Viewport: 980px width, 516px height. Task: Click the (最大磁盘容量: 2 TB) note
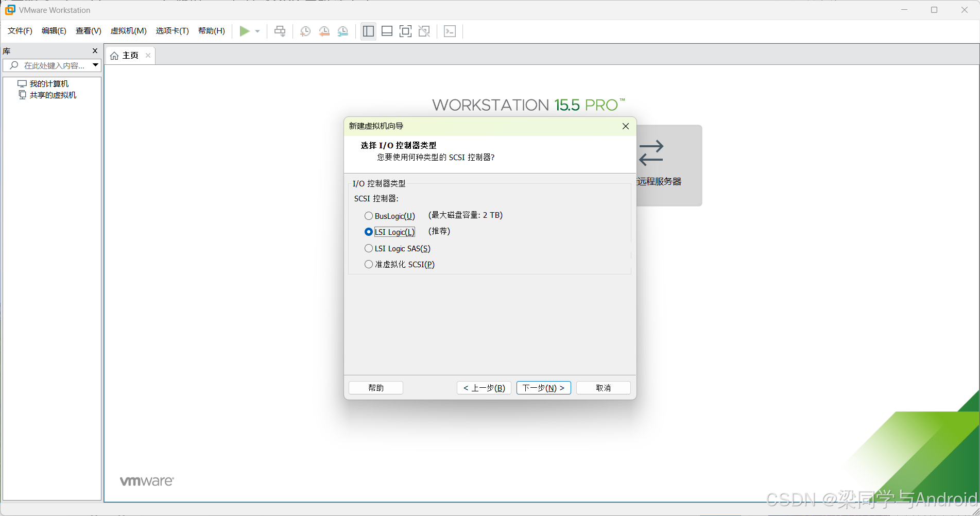[466, 215]
